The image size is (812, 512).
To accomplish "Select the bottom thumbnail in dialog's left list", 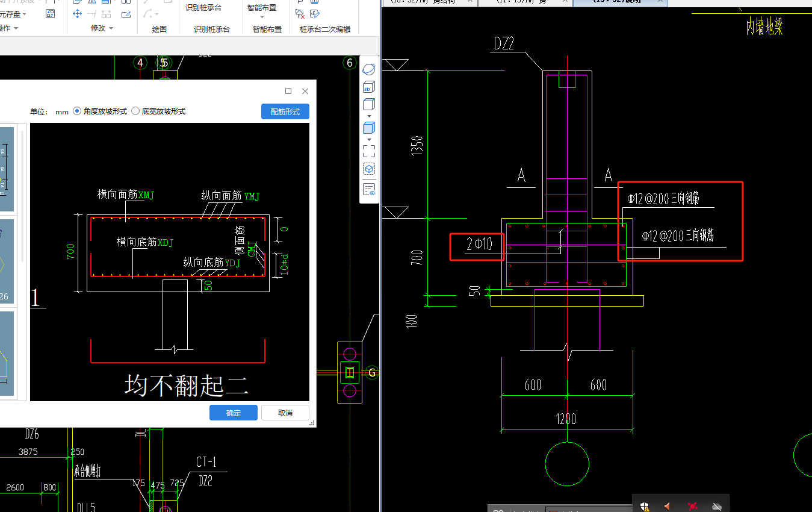I will click(x=7, y=353).
